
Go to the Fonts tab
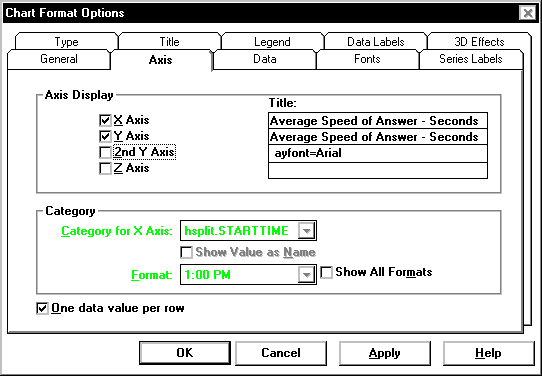tap(367, 59)
